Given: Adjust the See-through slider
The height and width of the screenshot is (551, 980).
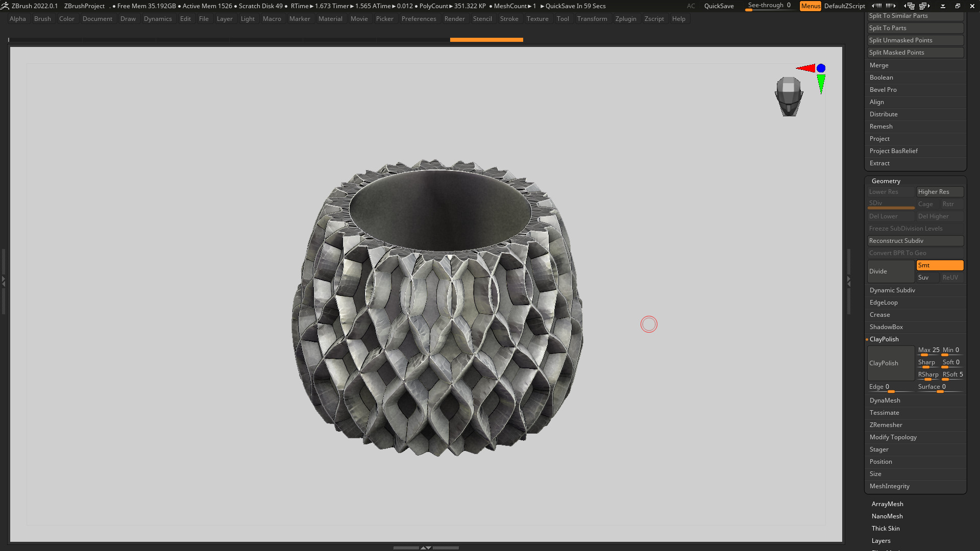Looking at the screenshot, I should point(769,6).
